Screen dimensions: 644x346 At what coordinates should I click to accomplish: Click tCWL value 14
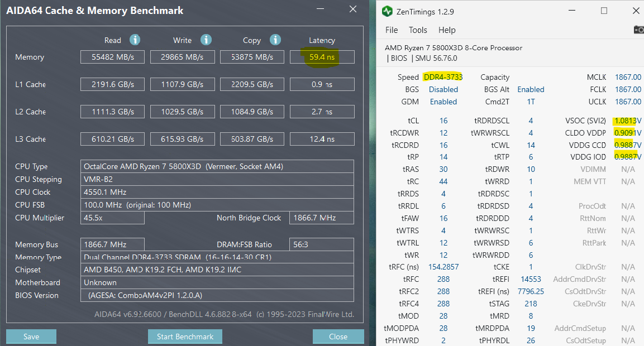[531, 145]
